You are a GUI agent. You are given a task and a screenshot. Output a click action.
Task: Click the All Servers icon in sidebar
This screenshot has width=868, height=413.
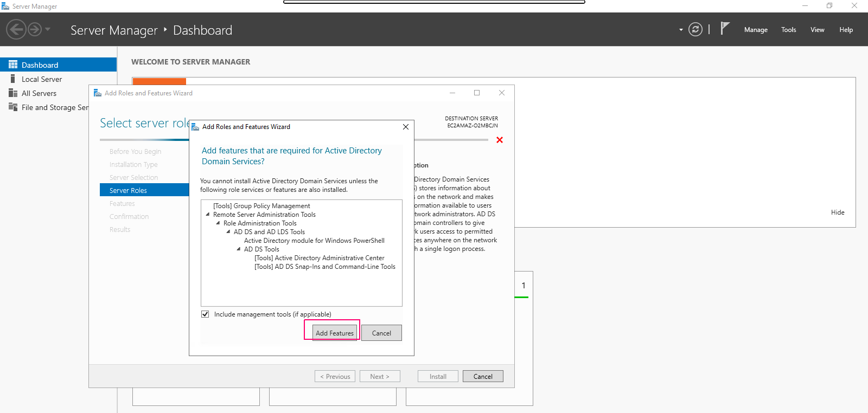[13, 93]
